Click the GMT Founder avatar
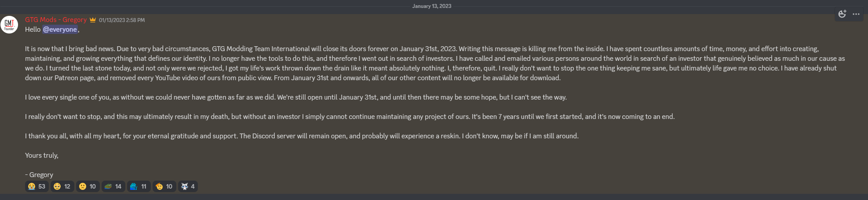 (x=9, y=25)
